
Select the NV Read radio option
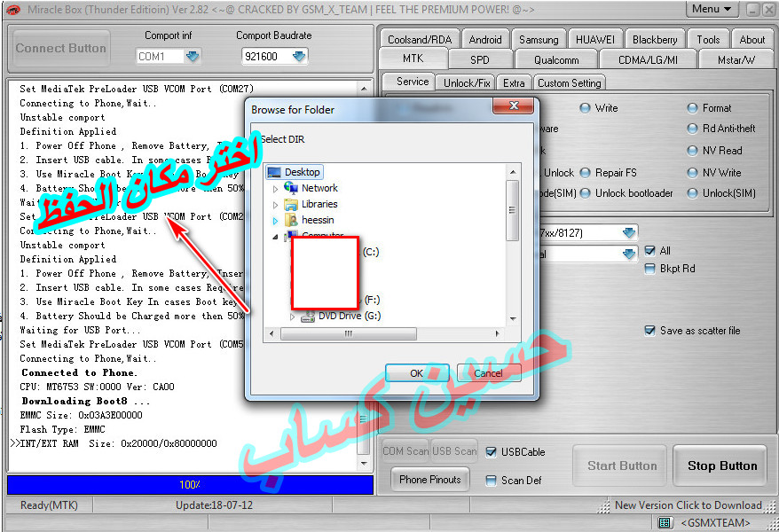pyautogui.click(x=693, y=151)
